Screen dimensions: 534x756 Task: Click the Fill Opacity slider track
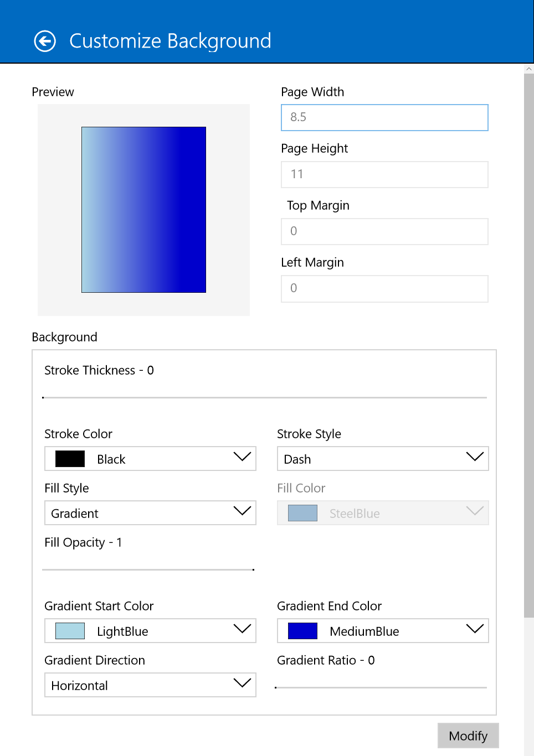coord(148,569)
